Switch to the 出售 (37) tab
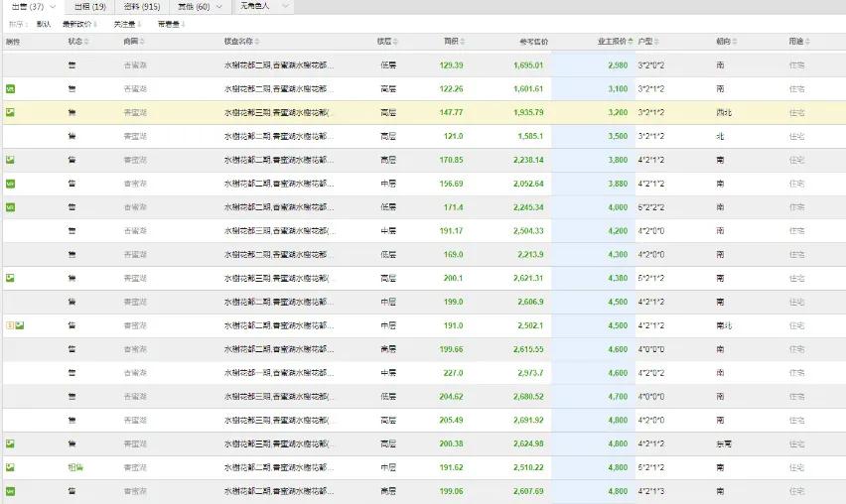 coord(28,7)
